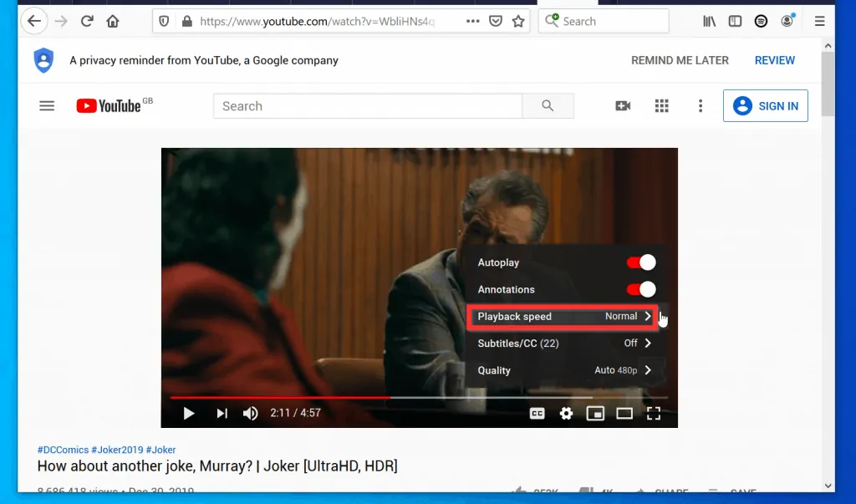Click the video title text
This screenshot has height=504, width=856.
click(217, 466)
